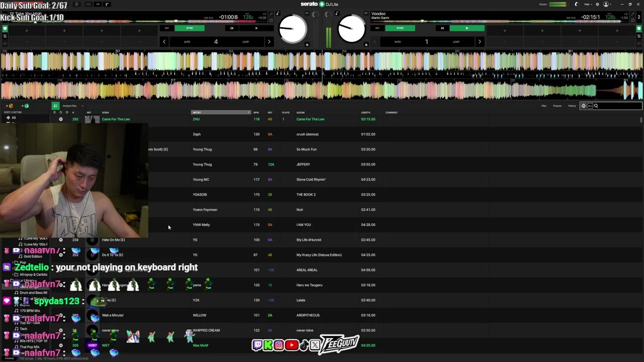Click Analyze Files button
The width and height of the screenshot is (644, 362).
(x=69, y=106)
